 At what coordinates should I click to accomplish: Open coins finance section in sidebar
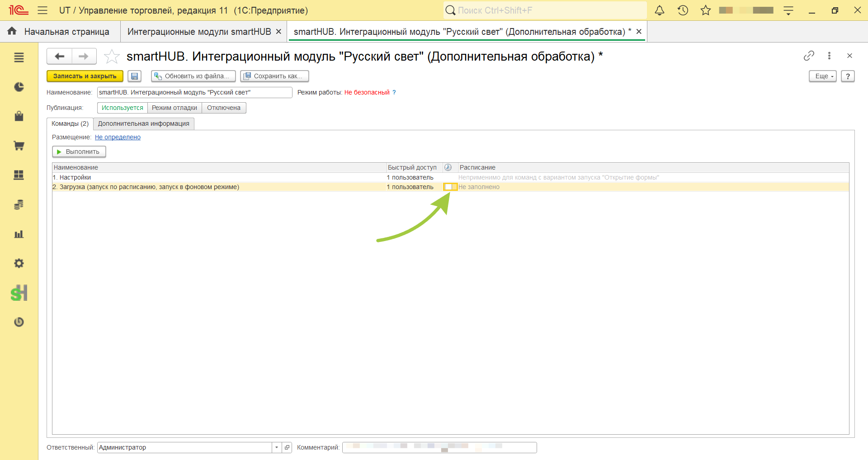pos(19,204)
